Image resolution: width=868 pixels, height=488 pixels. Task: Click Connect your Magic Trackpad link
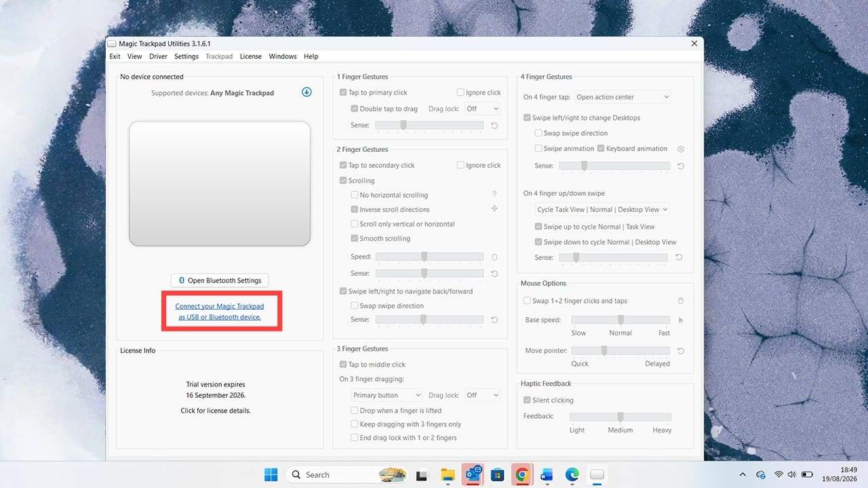[220, 312]
